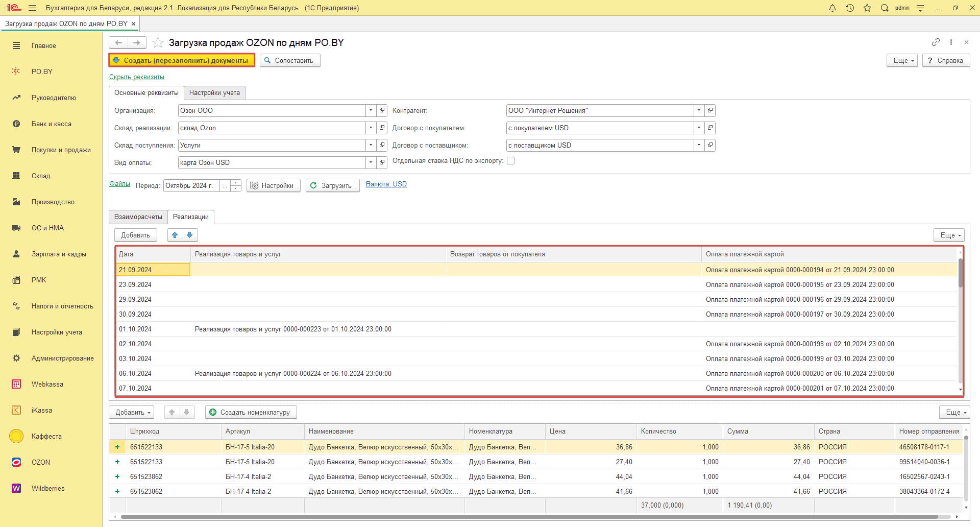Click the Сопоставить button
This screenshot has height=527, width=980.
(290, 60)
